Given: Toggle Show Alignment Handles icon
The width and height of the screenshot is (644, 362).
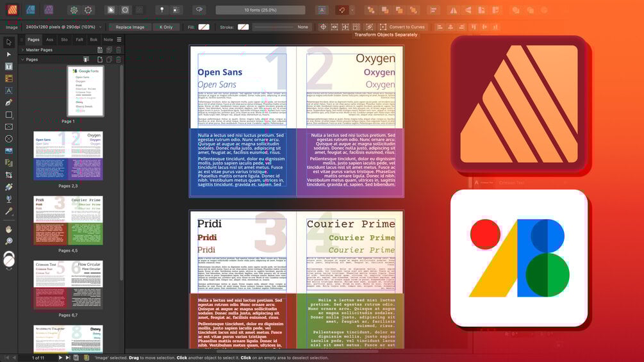Looking at the screenshot, I should tap(345, 27).
